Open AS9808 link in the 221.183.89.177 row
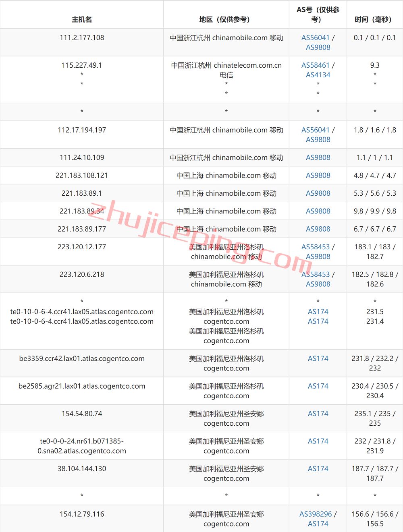403x532 pixels. coord(318,229)
